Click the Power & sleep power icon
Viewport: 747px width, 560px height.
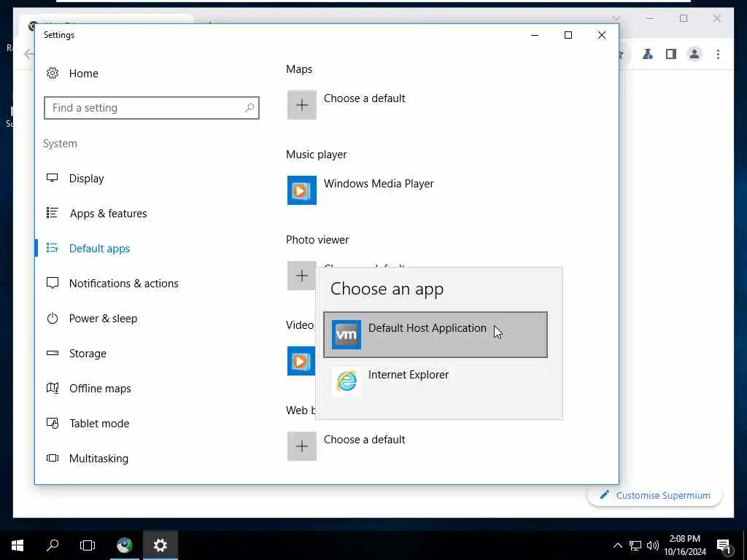click(53, 318)
